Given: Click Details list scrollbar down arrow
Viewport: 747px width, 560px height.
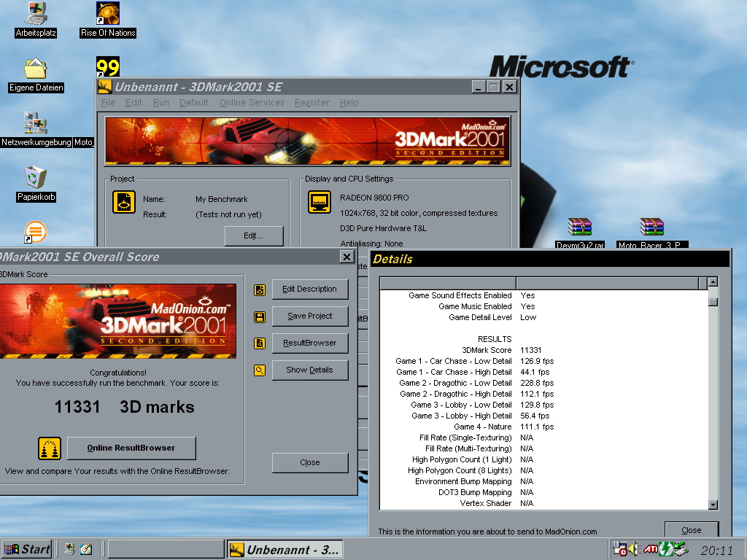Looking at the screenshot, I should [x=713, y=505].
